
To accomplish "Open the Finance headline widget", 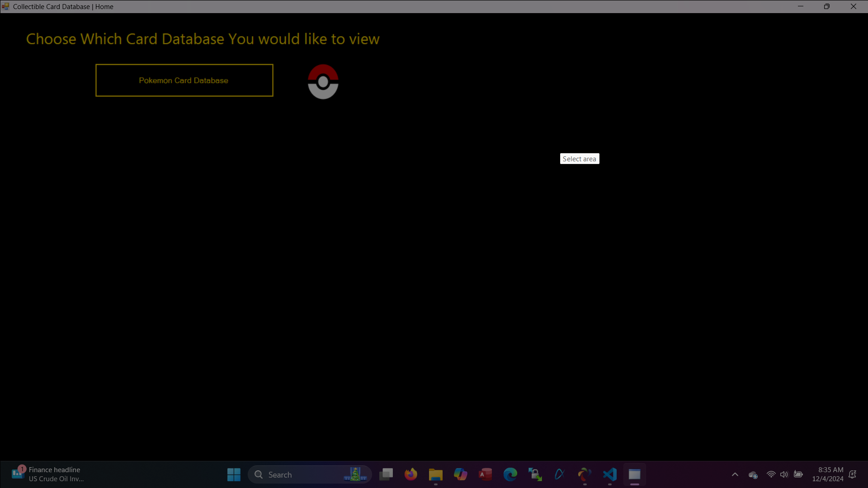I will pyautogui.click(x=47, y=474).
